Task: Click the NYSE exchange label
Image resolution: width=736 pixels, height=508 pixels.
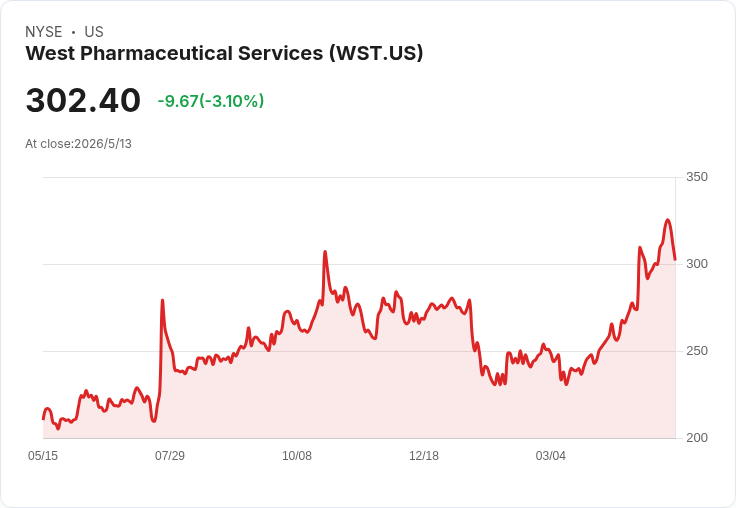Action: tap(44, 32)
